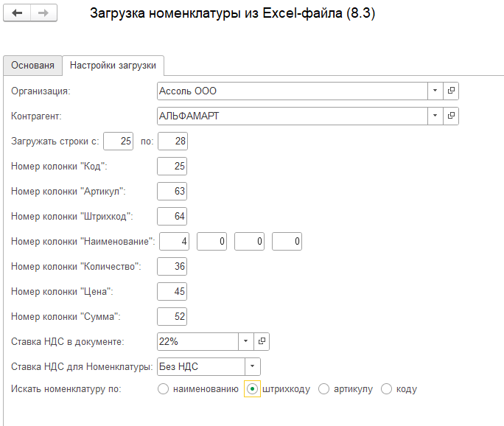
Task: Click the second Наименование column field
Action: [x=211, y=242]
